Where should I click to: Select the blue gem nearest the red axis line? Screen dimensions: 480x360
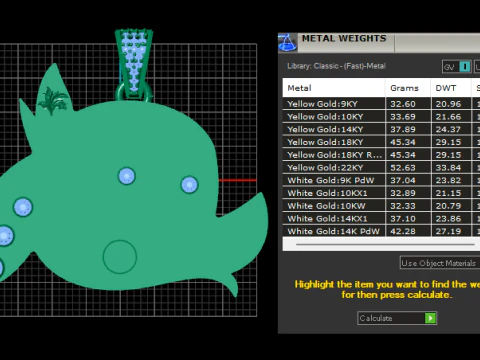click(189, 184)
